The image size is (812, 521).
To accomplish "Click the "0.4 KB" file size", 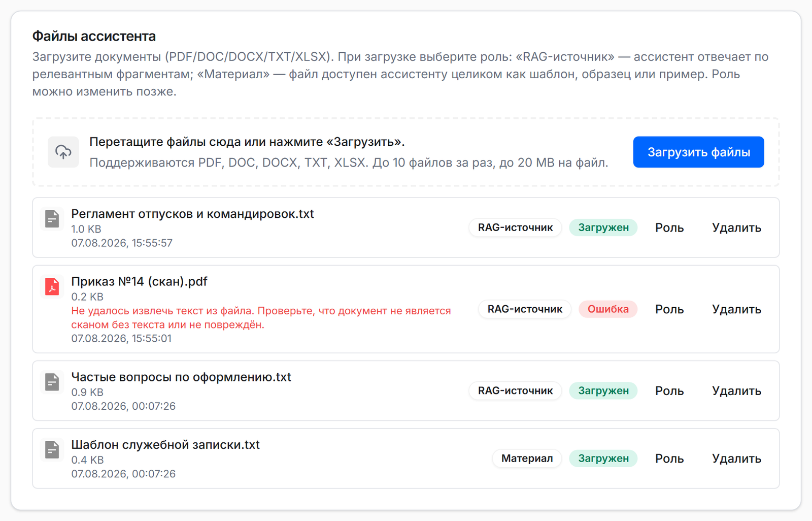I will point(87,460).
